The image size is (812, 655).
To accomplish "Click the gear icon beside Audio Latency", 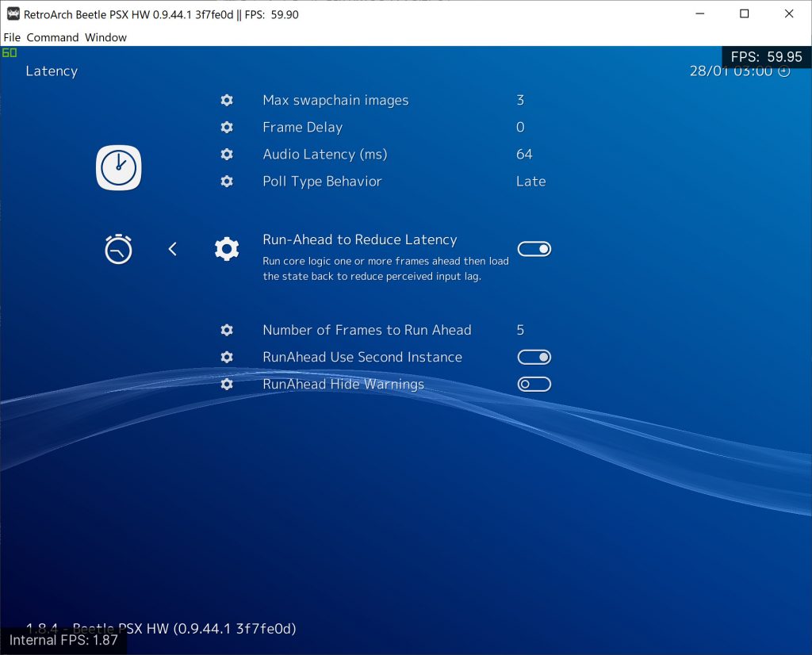I will pyautogui.click(x=227, y=154).
